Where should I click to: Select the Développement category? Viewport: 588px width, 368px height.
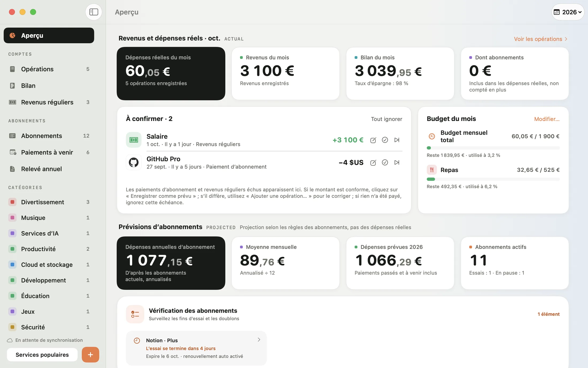[x=49, y=280]
